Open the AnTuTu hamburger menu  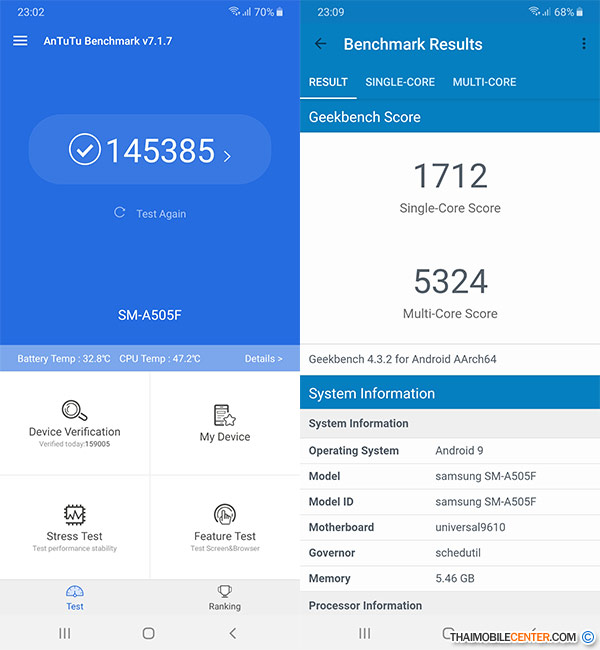20,41
